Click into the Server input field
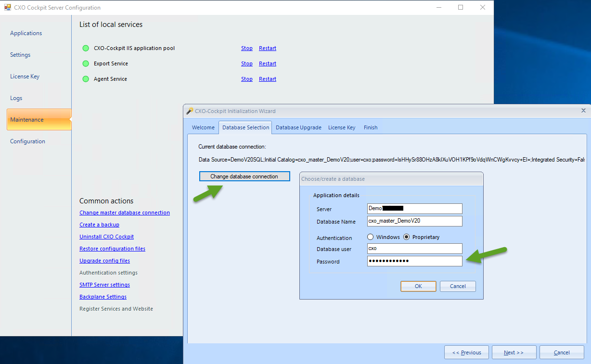The image size is (591, 364). [414, 208]
